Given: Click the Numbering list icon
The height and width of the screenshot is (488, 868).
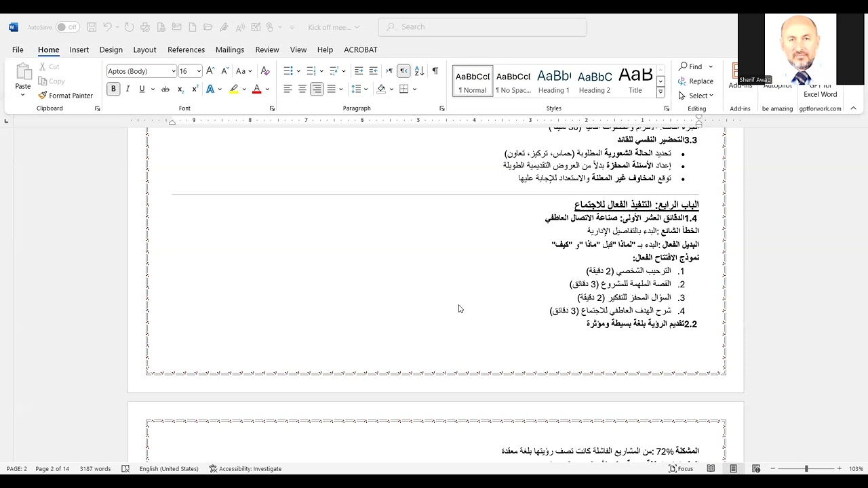Looking at the screenshot, I should pos(311,71).
